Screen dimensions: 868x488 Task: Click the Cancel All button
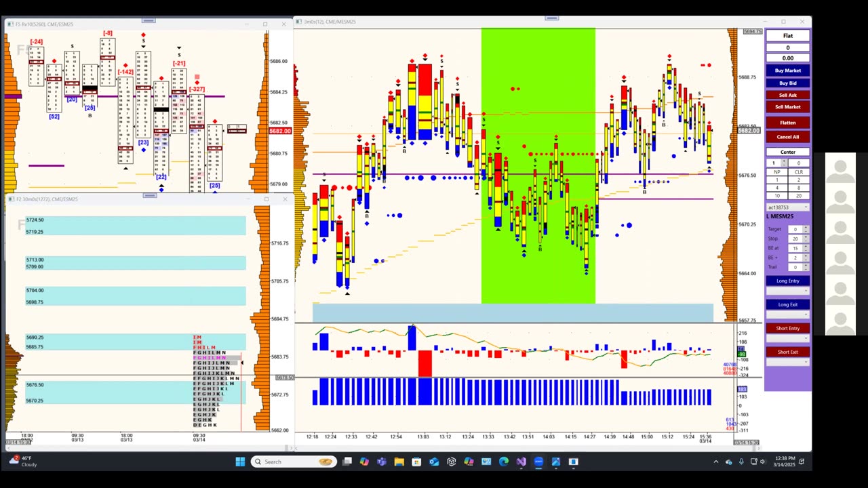pyautogui.click(x=787, y=137)
